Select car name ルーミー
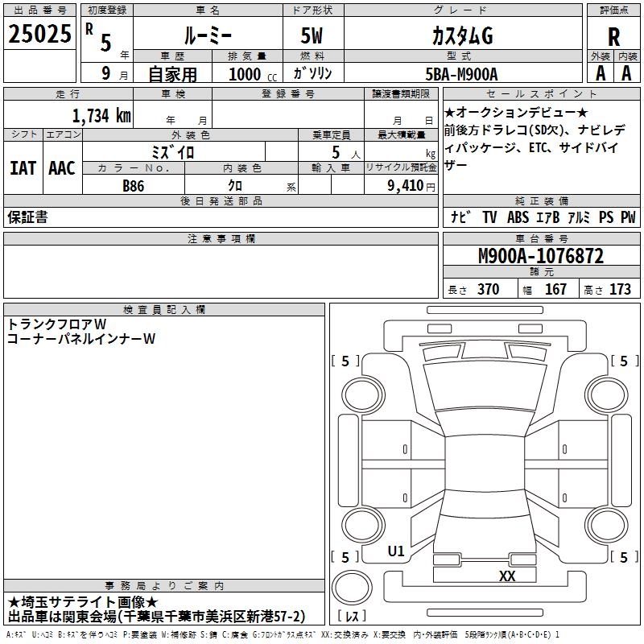Screen dimensions: 644x644 coord(208,35)
